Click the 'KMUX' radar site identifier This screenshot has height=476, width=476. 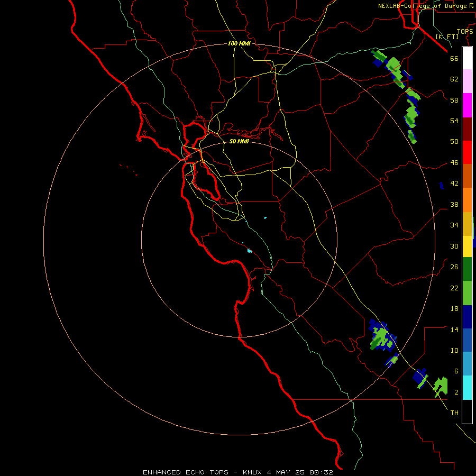252,472
